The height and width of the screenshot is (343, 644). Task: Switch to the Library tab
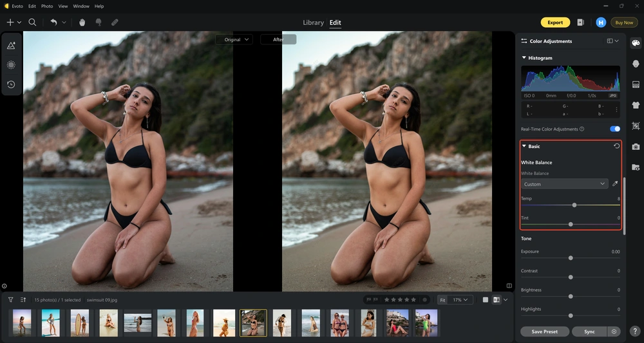(x=314, y=23)
